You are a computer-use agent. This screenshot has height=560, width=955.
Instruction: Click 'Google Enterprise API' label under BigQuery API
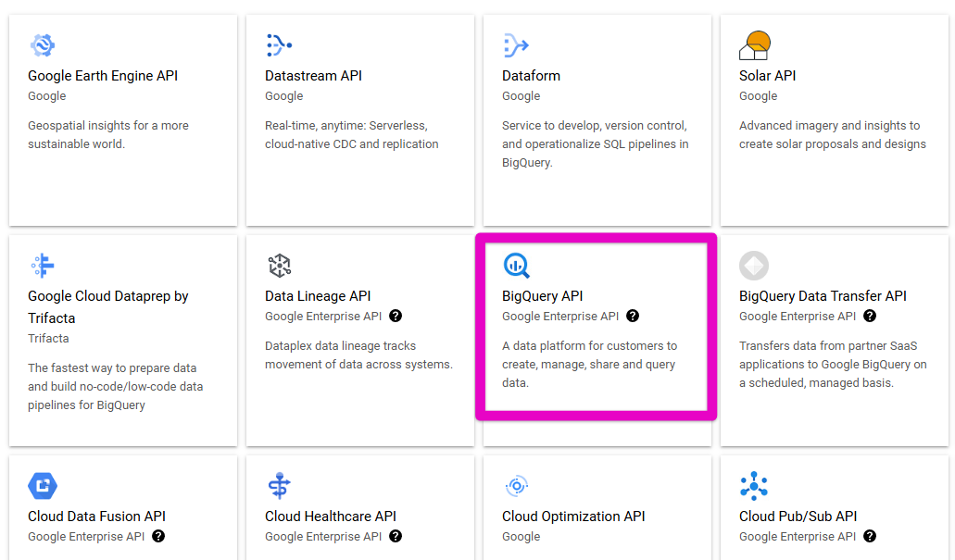pos(560,317)
